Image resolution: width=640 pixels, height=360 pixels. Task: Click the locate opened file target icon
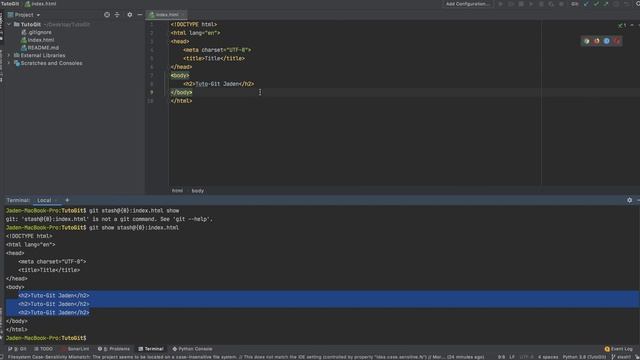(107, 15)
